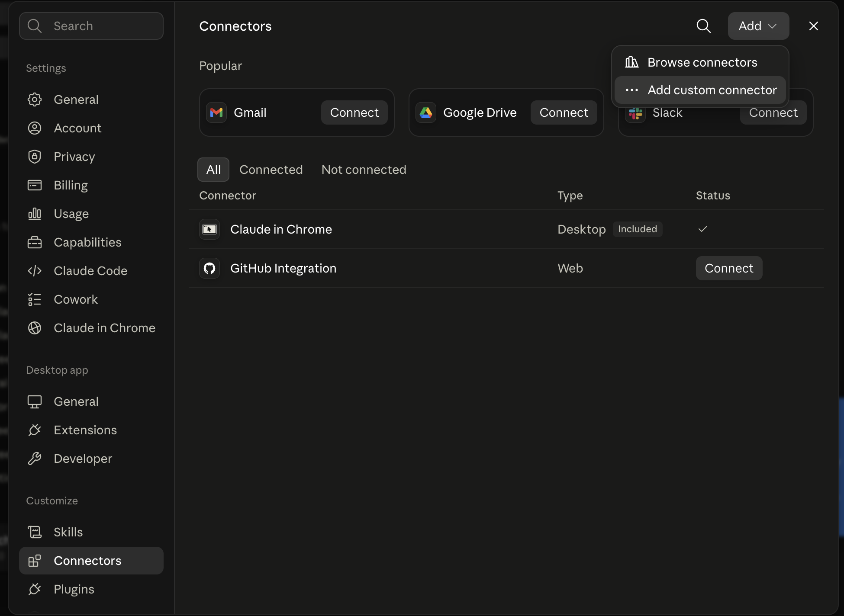The height and width of the screenshot is (616, 844).
Task: Open Cowork via its checklist icon
Action: [x=35, y=299]
